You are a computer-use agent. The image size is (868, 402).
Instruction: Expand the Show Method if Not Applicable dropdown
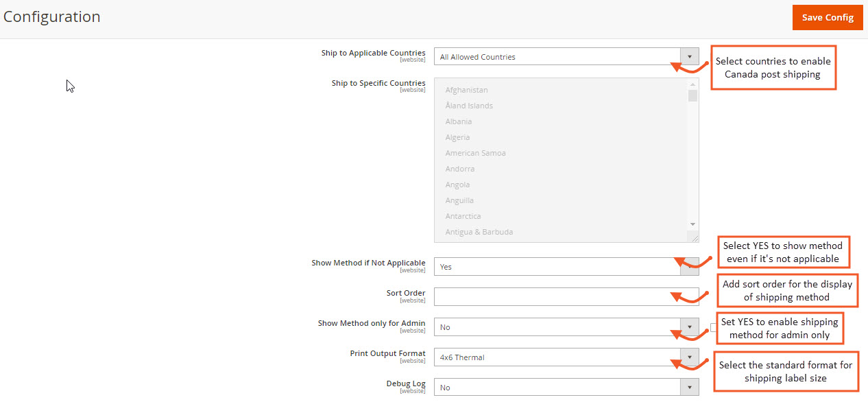coord(566,267)
